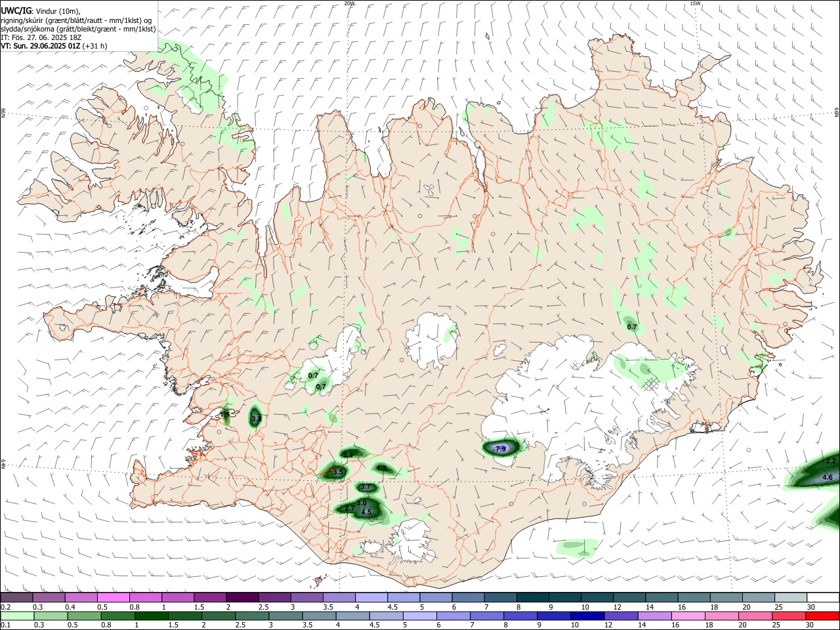Pick red rain swatch between 25 and 30
Image resolution: width=840 pixels, height=630 pixels.
pyautogui.click(x=789, y=616)
